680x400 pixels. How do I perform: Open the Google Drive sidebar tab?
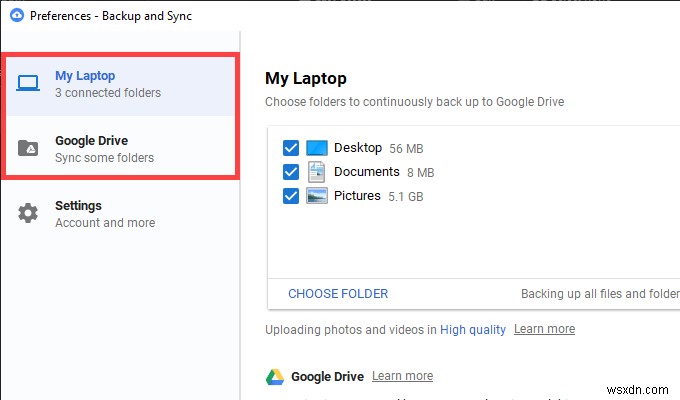[x=121, y=148]
